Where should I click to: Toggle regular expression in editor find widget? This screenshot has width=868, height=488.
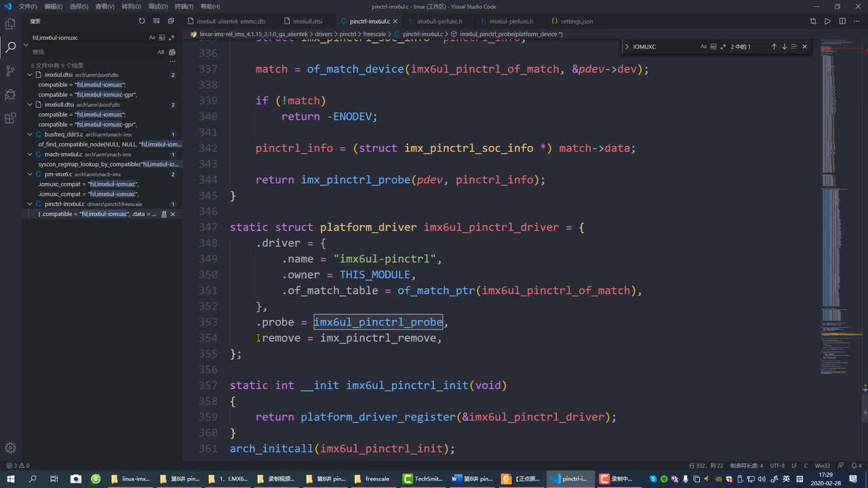click(x=723, y=47)
